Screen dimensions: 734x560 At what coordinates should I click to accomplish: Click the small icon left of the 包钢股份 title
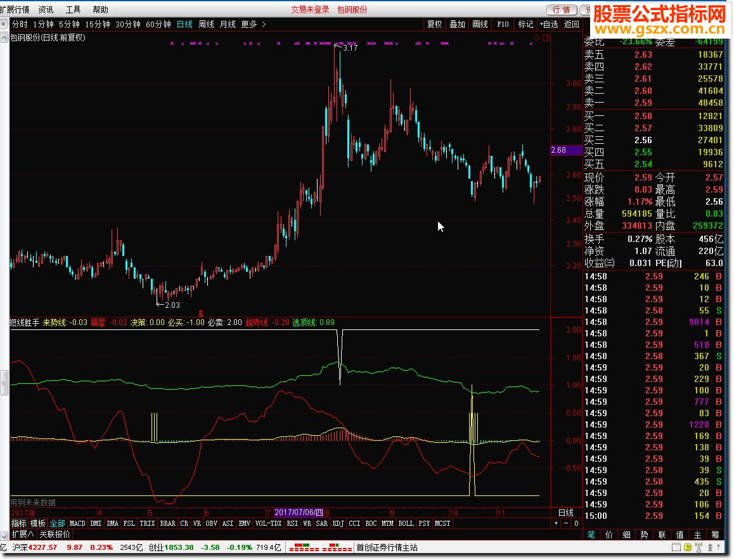pyautogui.click(x=4, y=38)
